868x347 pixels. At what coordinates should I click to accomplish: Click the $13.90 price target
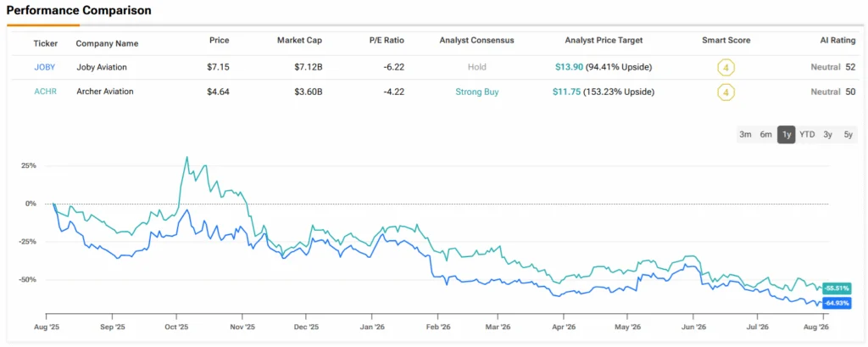569,67
